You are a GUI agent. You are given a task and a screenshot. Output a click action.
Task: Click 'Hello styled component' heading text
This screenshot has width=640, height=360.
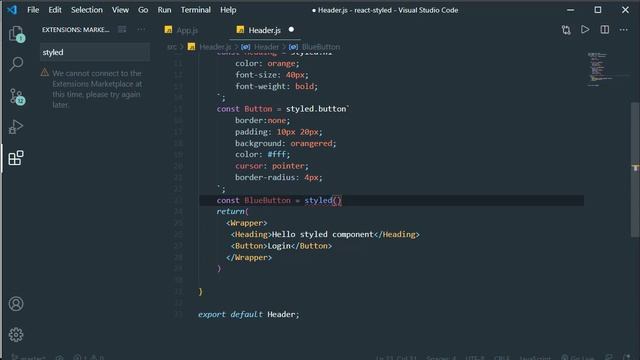click(322, 234)
